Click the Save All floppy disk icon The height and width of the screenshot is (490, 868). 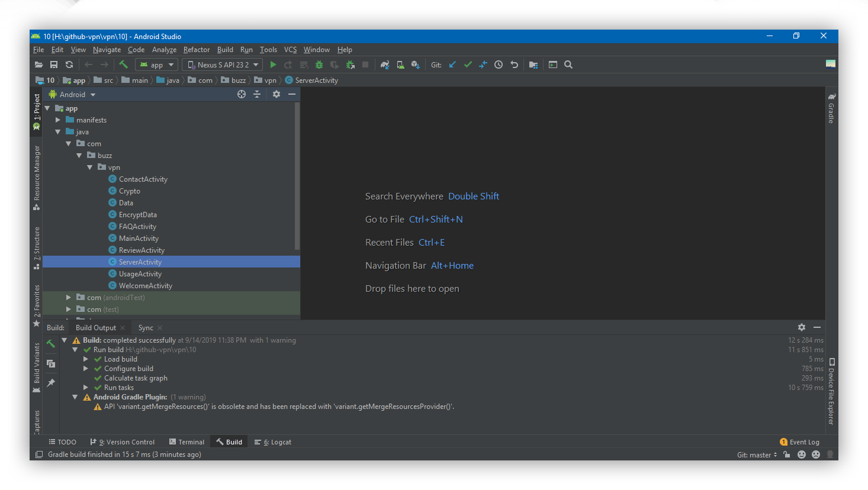click(x=54, y=65)
